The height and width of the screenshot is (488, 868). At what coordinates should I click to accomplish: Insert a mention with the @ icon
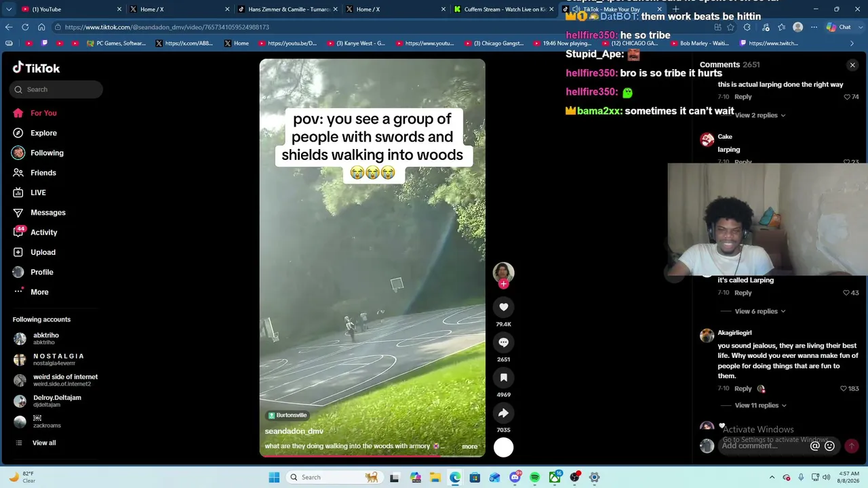(815, 446)
